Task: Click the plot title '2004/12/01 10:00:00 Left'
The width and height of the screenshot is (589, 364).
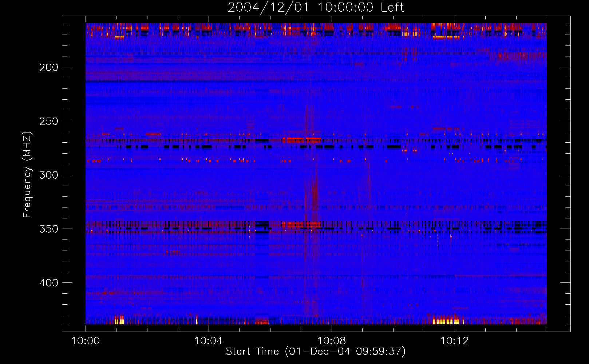Action: tap(316, 7)
